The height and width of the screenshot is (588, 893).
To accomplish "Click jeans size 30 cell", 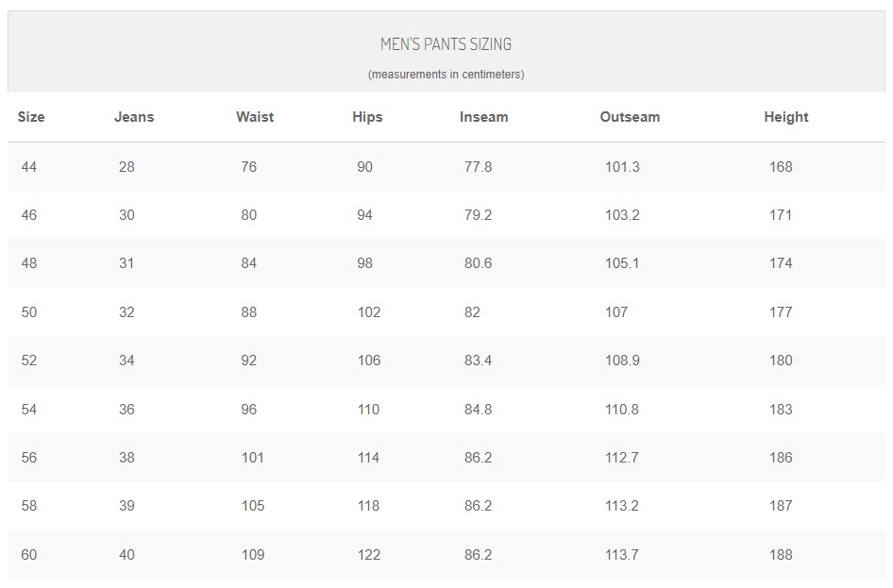I will 126,215.
